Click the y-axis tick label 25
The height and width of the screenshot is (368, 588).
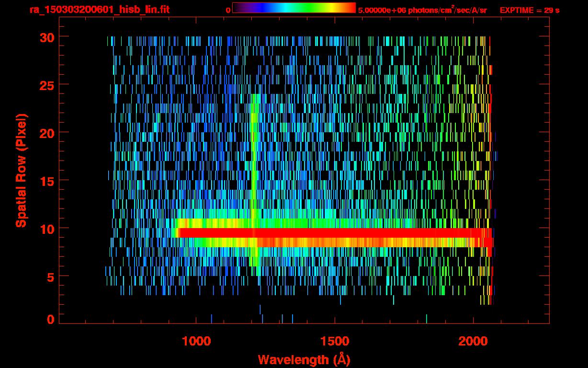tap(46, 85)
